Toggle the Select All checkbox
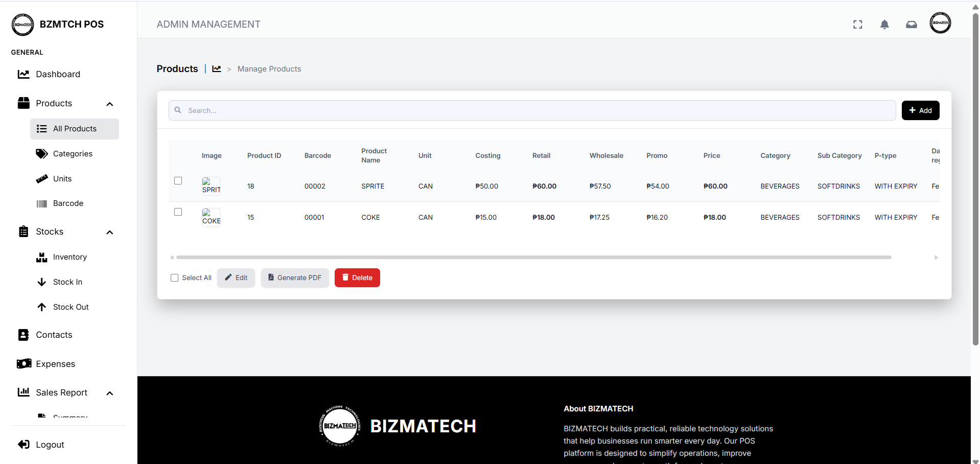The height and width of the screenshot is (464, 980). [x=175, y=278]
